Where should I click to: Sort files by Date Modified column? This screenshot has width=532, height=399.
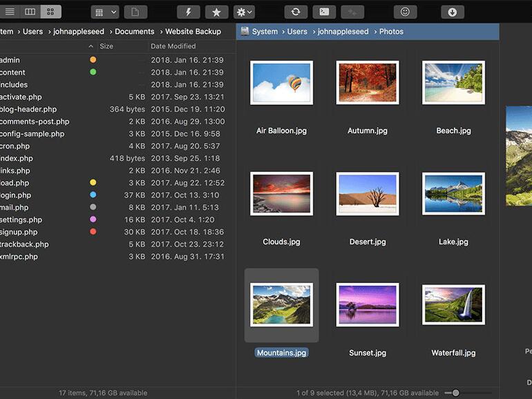coord(173,46)
